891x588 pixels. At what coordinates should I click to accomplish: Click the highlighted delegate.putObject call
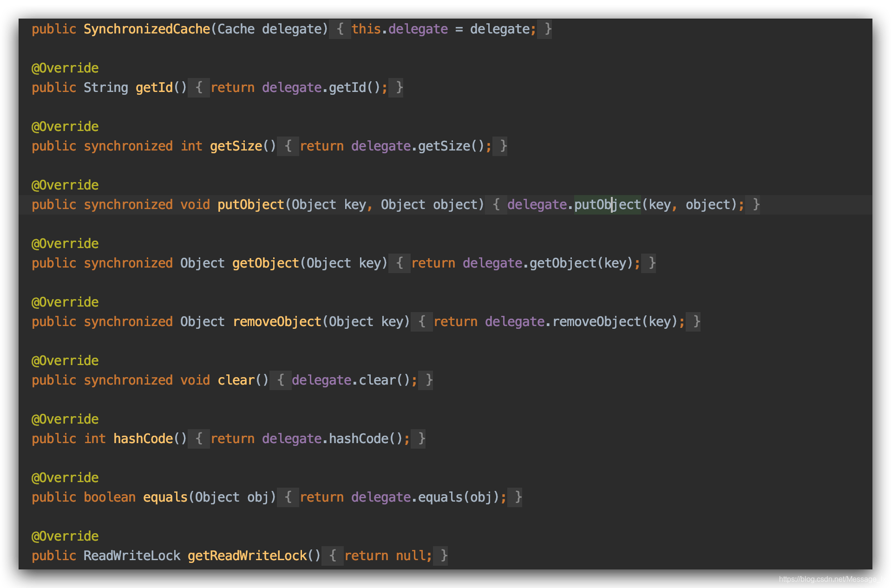coord(608,205)
